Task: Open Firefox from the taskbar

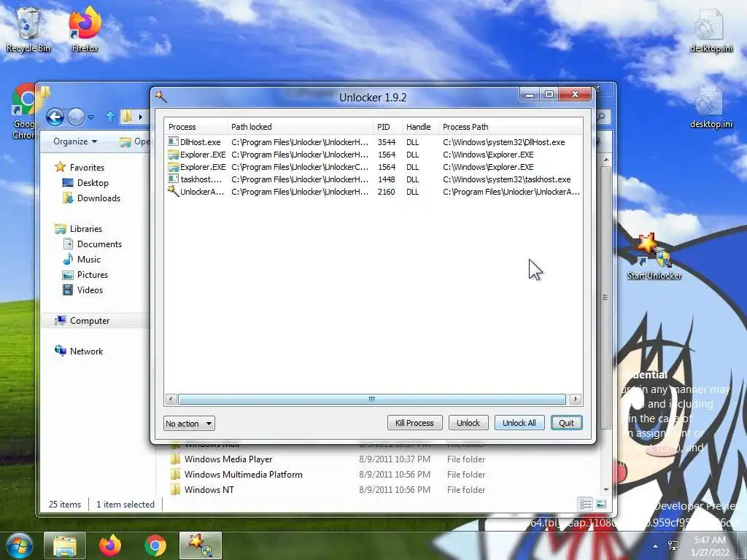Action: [110, 545]
